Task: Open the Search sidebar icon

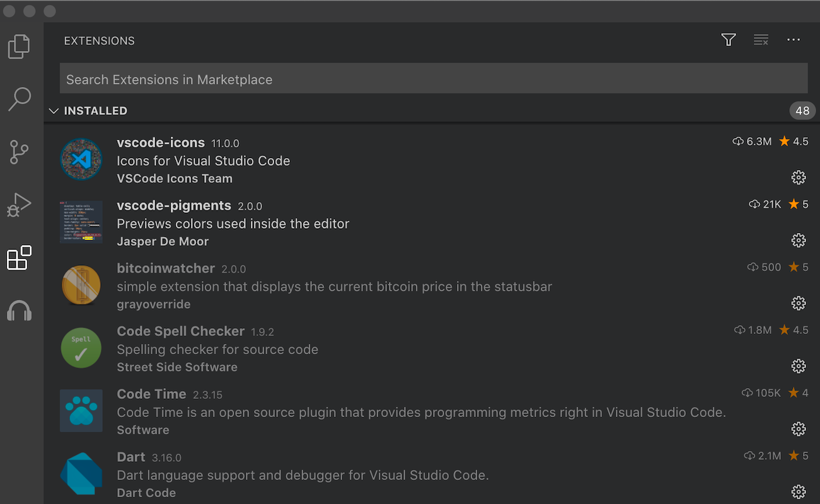Action: 19,99
